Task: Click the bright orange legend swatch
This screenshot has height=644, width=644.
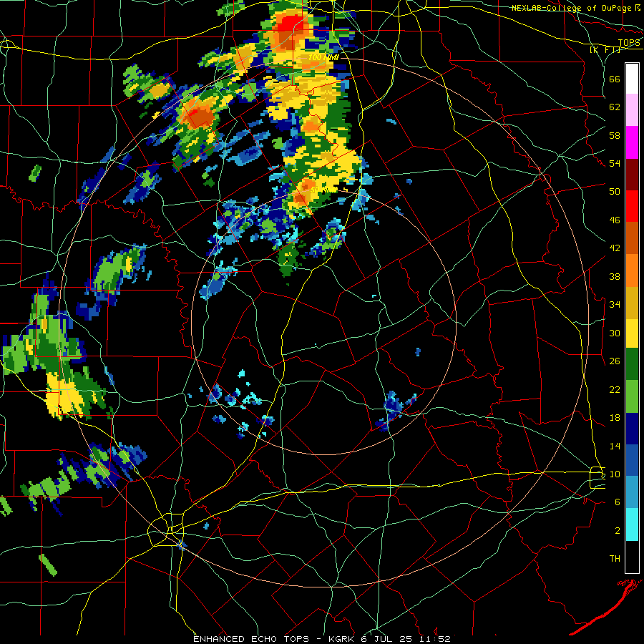Action: 632,270
